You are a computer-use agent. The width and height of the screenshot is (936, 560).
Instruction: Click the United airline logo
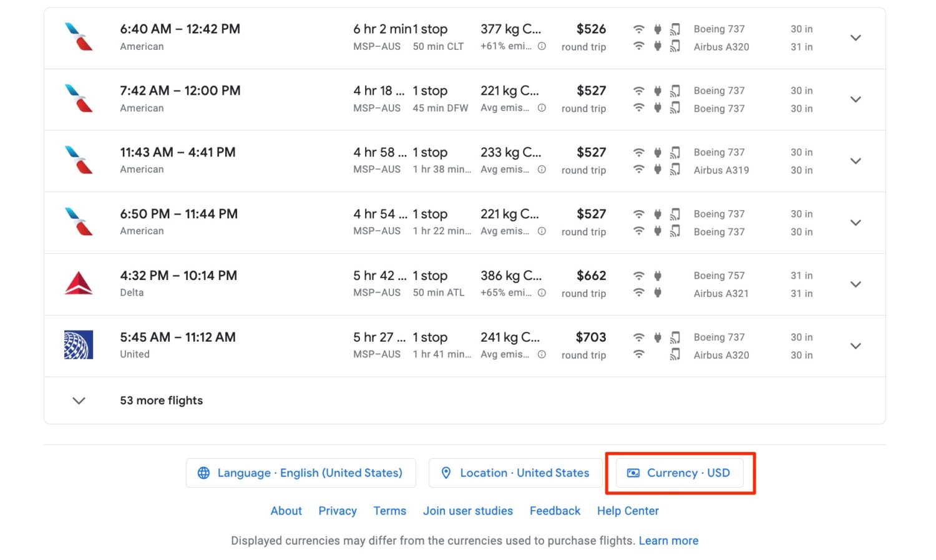coord(79,345)
